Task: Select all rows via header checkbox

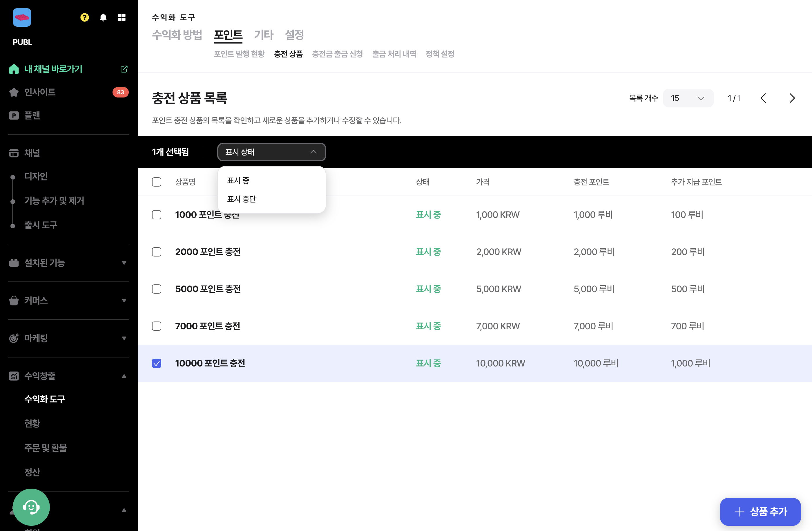Action: 157,182
